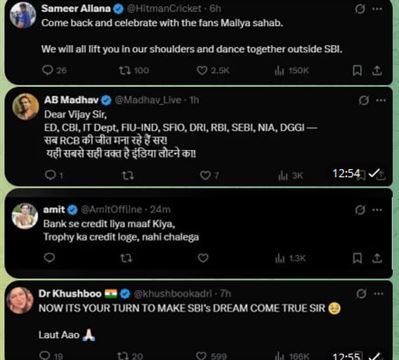This screenshot has width=399, height=360.
Task: Bookmark Sameer Allana's tweet
Action: (357, 70)
